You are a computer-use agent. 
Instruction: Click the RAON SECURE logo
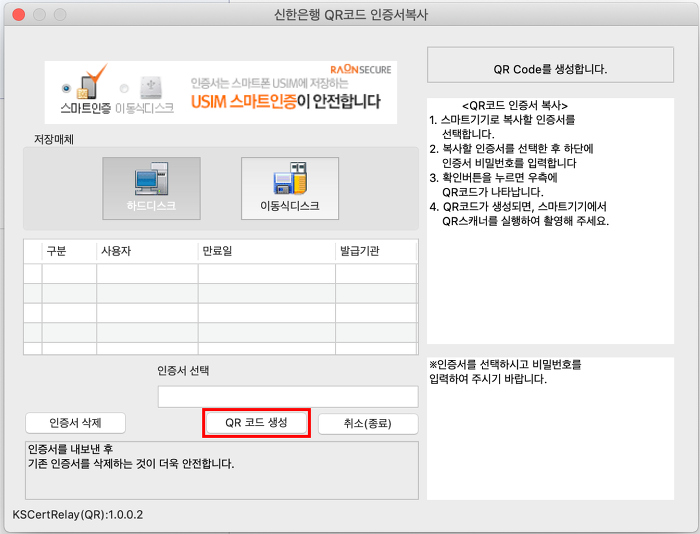pyautogui.click(x=360, y=70)
